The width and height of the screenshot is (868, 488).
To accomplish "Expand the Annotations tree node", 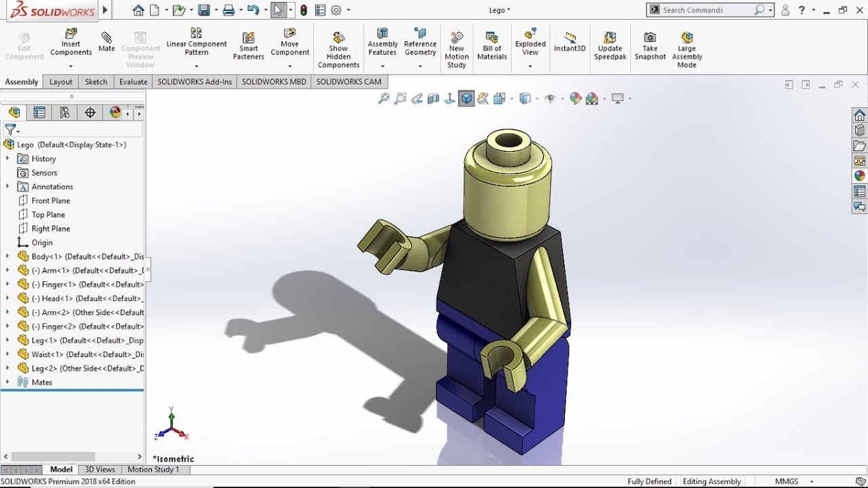I will pos(7,186).
